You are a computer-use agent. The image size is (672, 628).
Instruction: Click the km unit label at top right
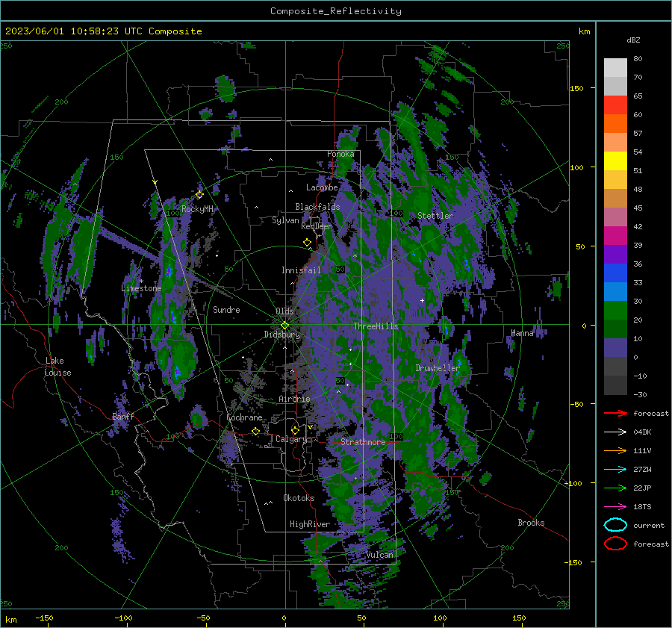584,31
